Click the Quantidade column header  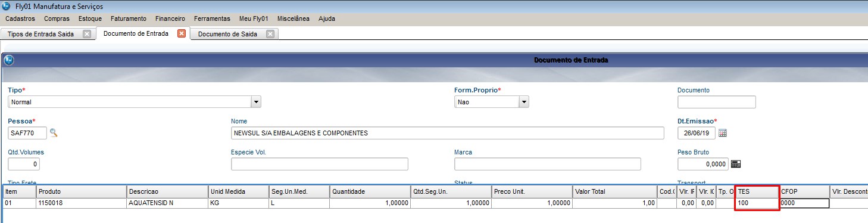tap(370, 192)
